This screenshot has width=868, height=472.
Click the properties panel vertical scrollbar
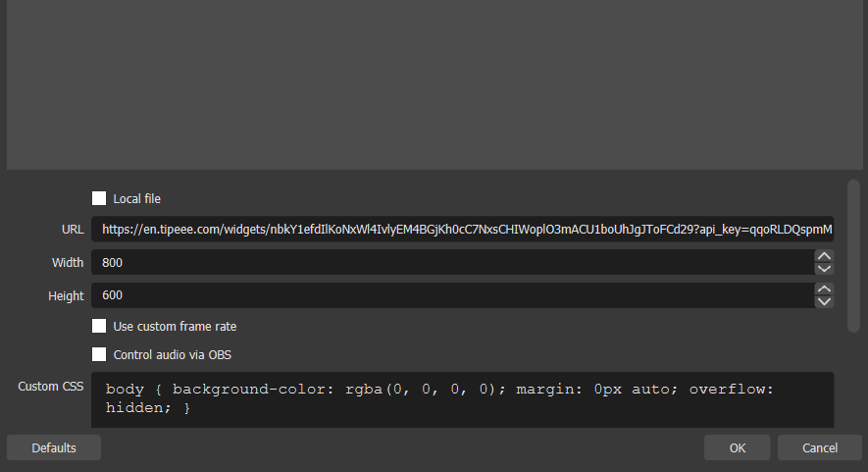click(x=853, y=255)
